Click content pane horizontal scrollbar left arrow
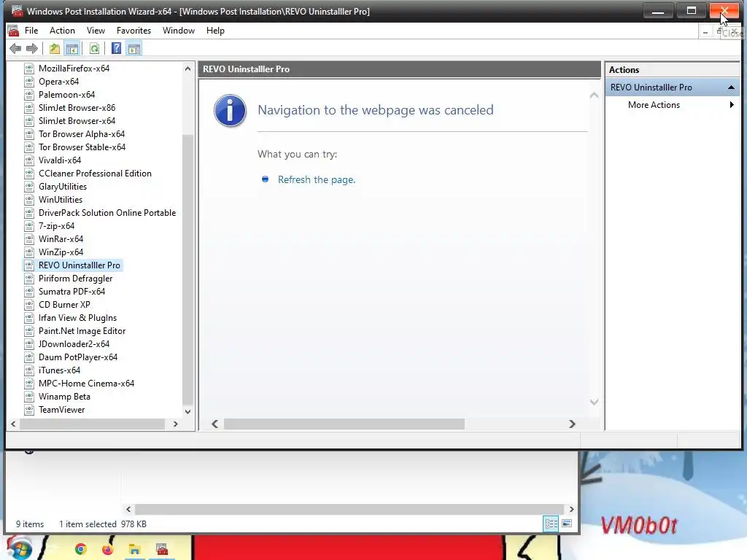The image size is (747, 560). [x=215, y=424]
